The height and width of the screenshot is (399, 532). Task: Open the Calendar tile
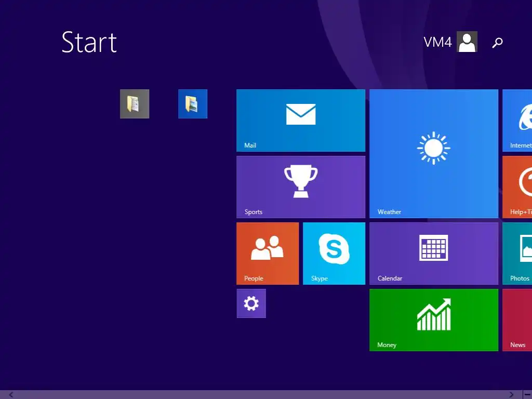tap(434, 254)
